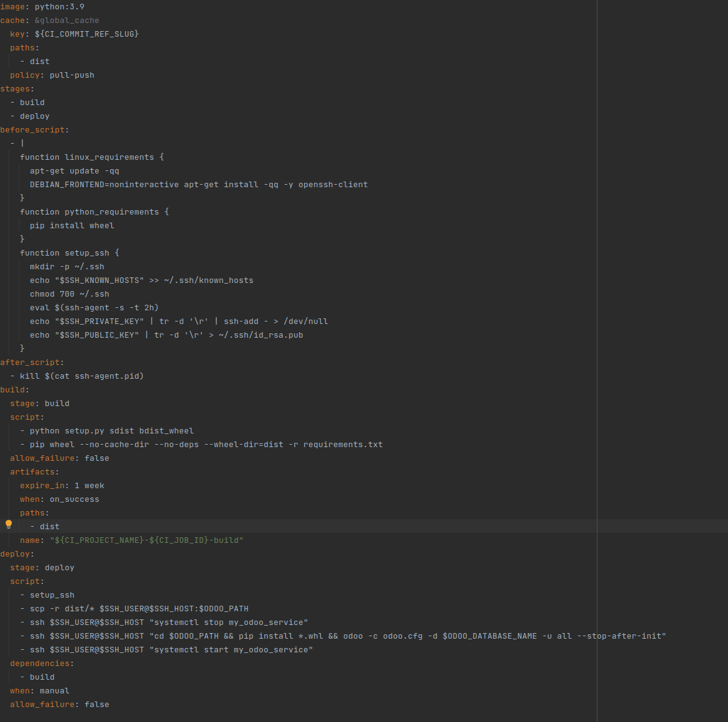Click the 'expire_in: 1 week' line
728x722 pixels.
(x=62, y=486)
